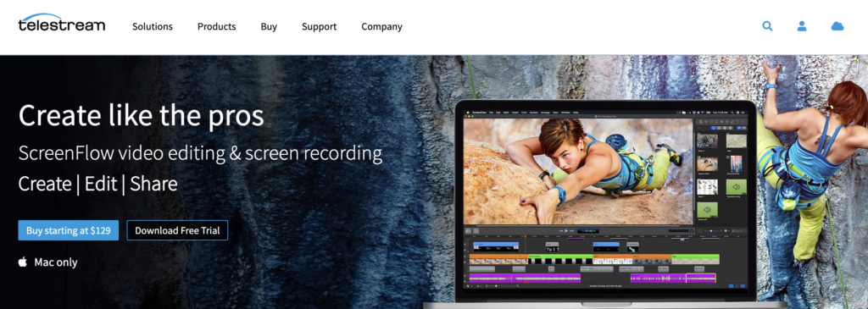Open the search magnifier icon

click(767, 26)
